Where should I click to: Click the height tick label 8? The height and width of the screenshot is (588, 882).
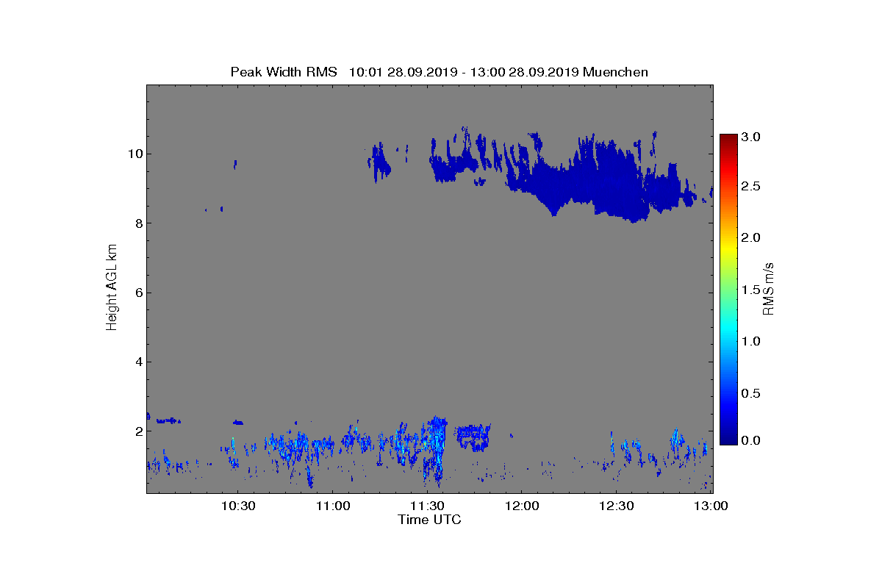pyautogui.click(x=137, y=223)
